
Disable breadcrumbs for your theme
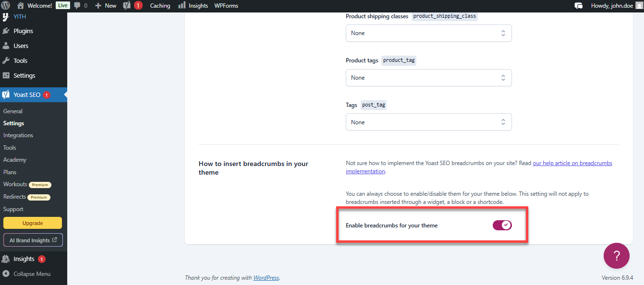502,225
